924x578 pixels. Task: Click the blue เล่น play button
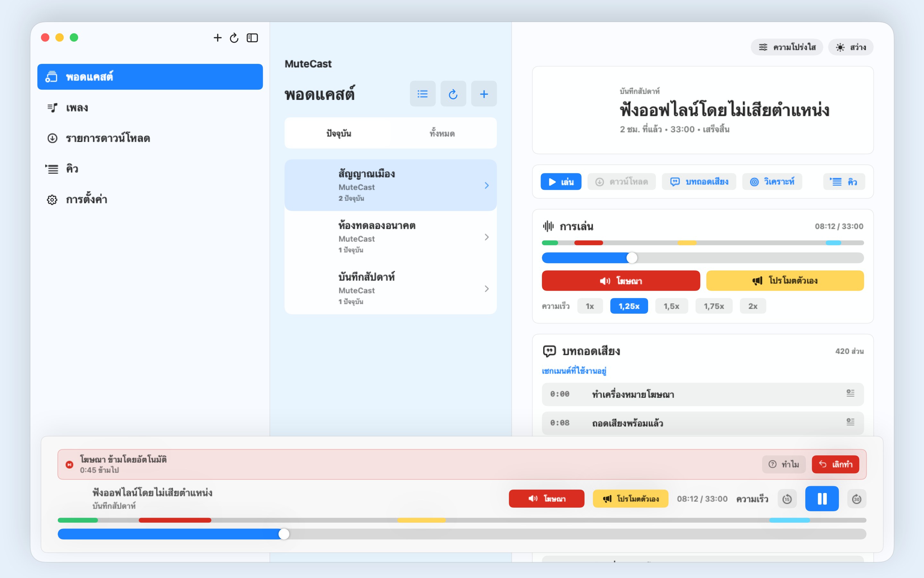click(560, 181)
